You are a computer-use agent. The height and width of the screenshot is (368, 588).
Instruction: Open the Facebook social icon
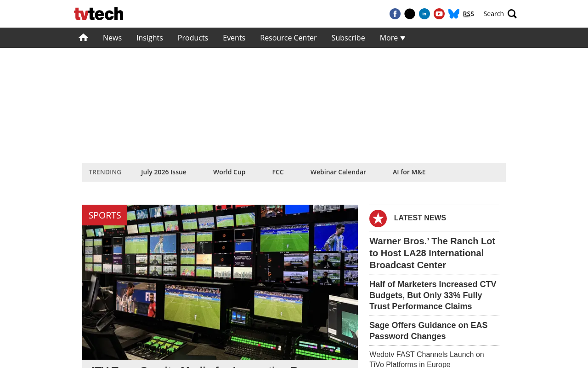coord(395,14)
